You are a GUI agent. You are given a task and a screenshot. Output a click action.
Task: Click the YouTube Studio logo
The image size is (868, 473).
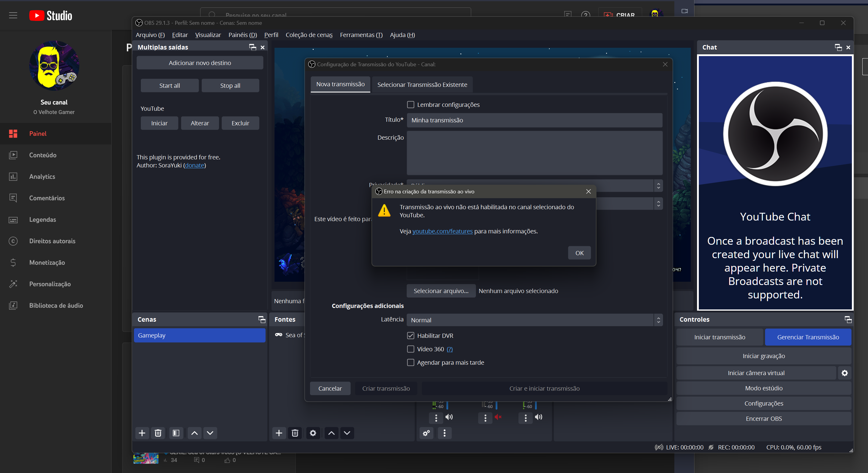[50, 16]
